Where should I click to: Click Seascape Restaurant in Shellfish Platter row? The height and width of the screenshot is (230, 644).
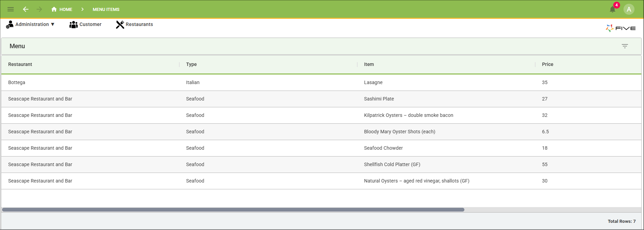(x=40, y=164)
